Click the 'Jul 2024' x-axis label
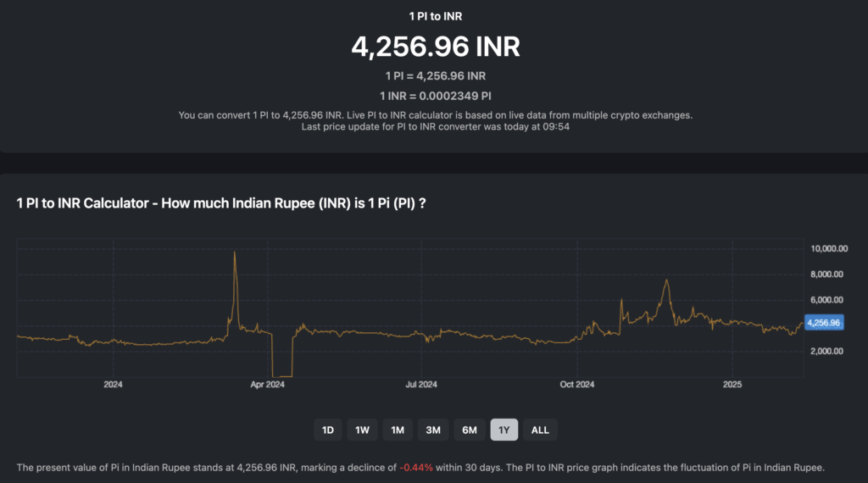Viewport: 868px width, 483px height. click(421, 385)
